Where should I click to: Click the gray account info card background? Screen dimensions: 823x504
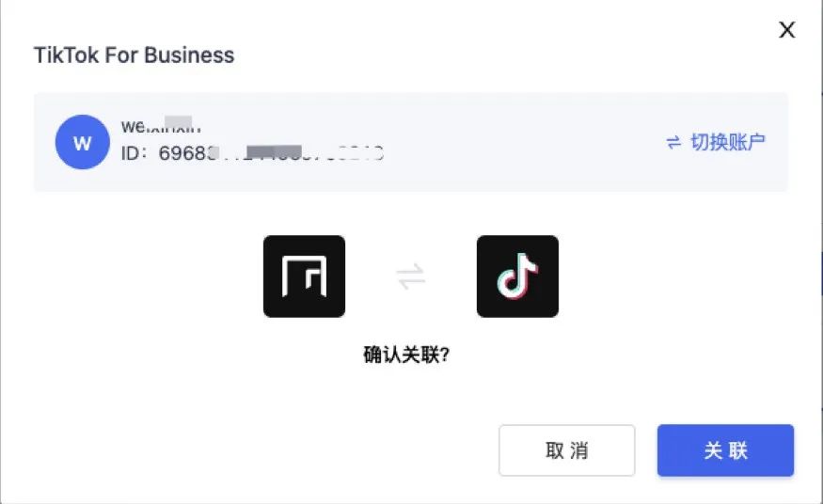411,142
